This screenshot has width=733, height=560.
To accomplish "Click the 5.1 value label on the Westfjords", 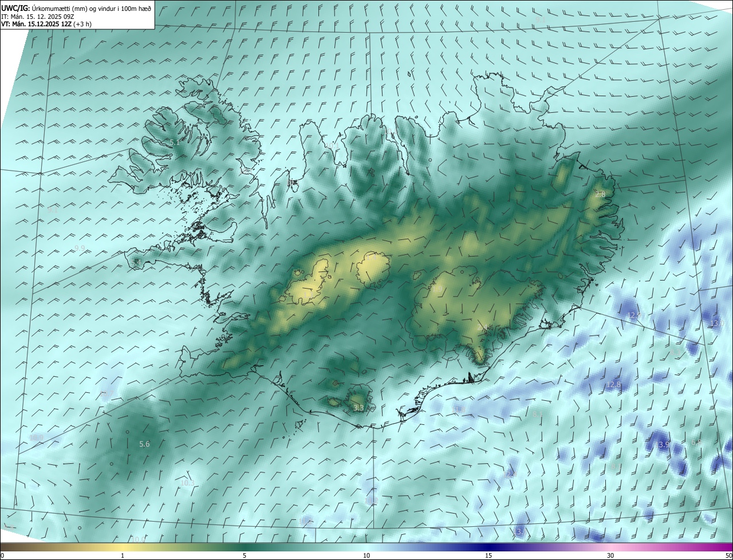I will [x=175, y=143].
